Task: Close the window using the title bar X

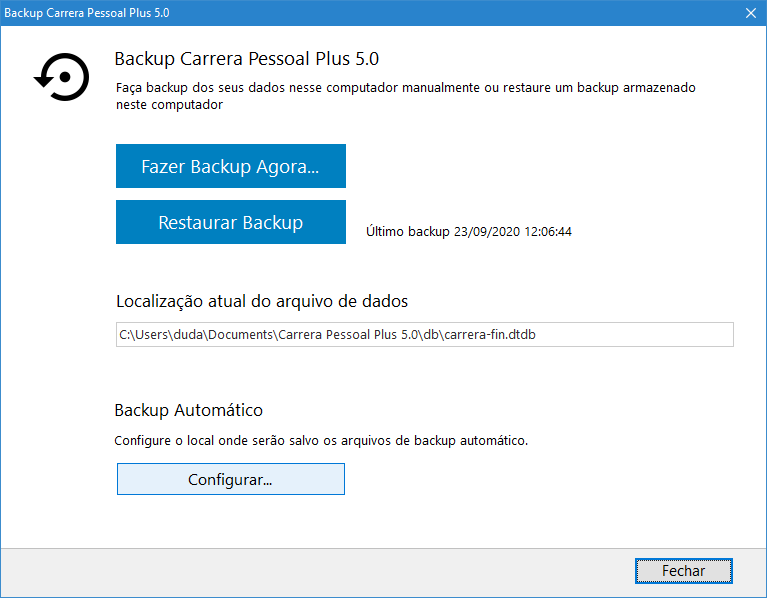Action: (x=750, y=13)
